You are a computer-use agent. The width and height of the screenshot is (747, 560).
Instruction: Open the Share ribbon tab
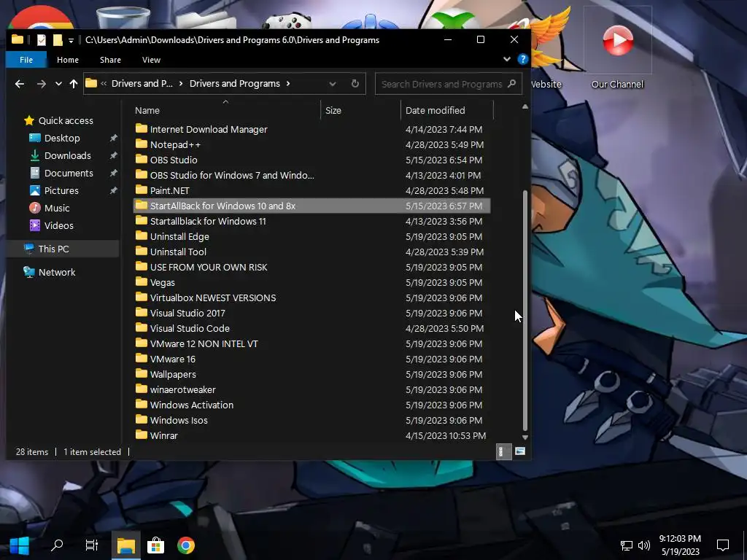[110, 60]
